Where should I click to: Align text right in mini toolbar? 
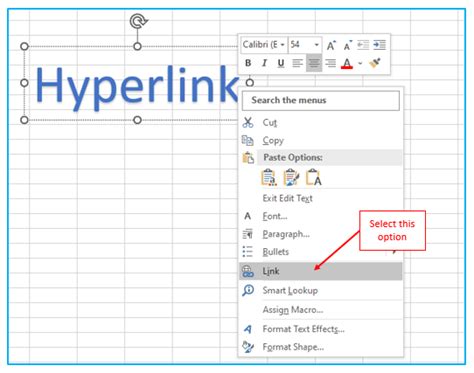click(x=330, y=63)
